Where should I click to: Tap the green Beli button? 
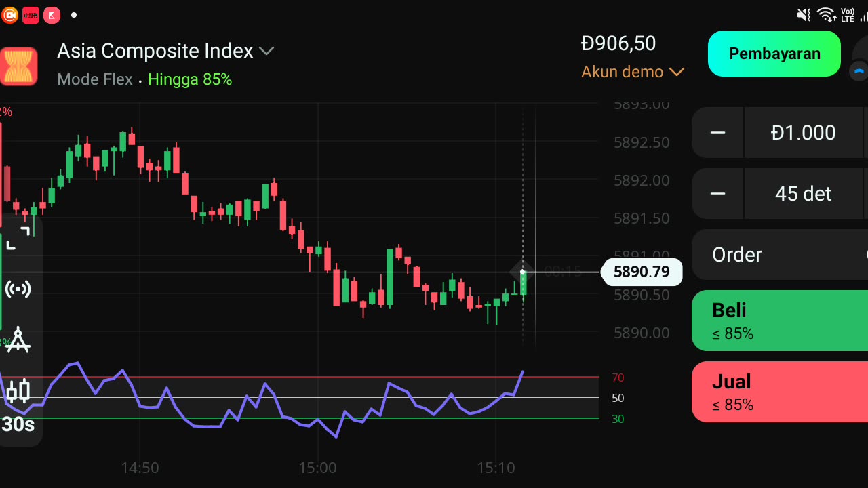(780, 321)
